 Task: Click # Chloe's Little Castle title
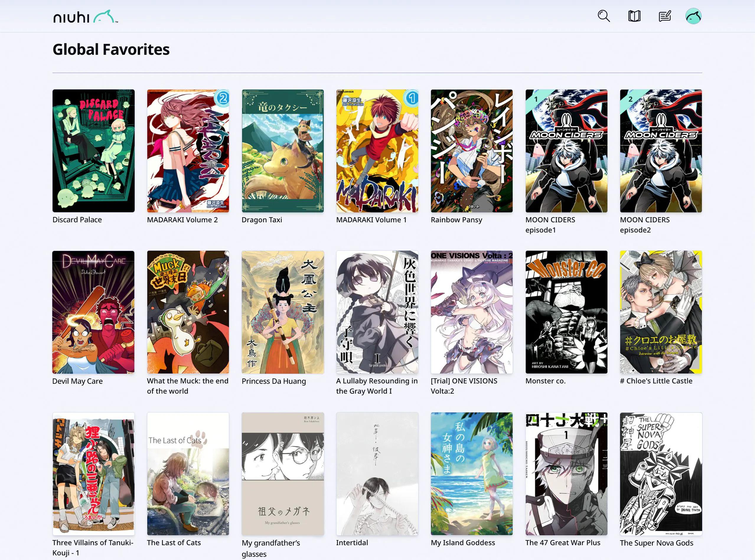tap(656, 381)
